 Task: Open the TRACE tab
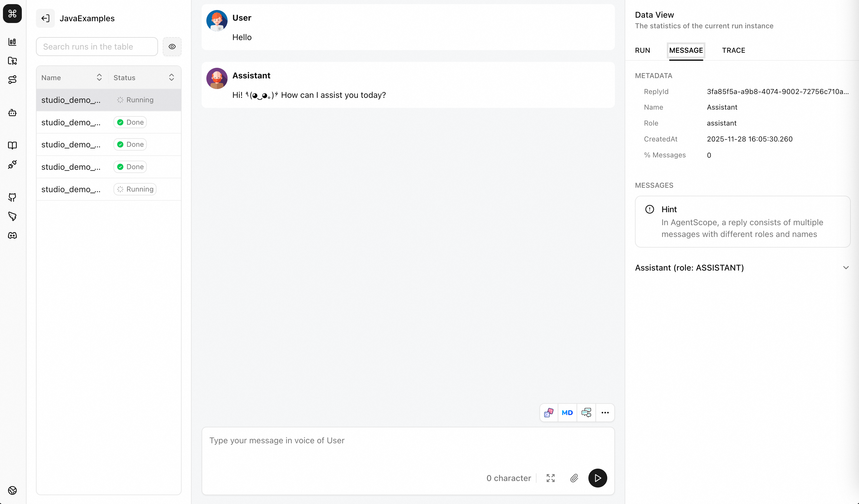tap(733, 50)
